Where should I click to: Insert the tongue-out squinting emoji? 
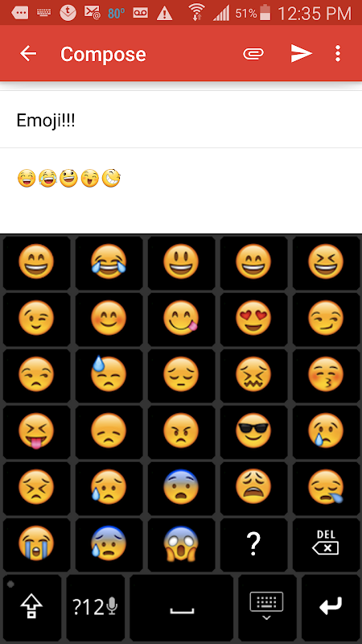coord(36,431)
